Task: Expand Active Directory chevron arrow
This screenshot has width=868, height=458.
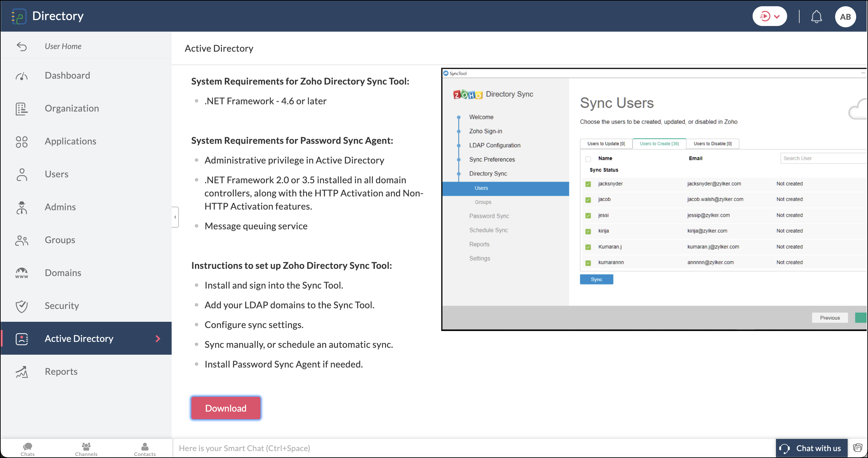Action: [158, 338]
